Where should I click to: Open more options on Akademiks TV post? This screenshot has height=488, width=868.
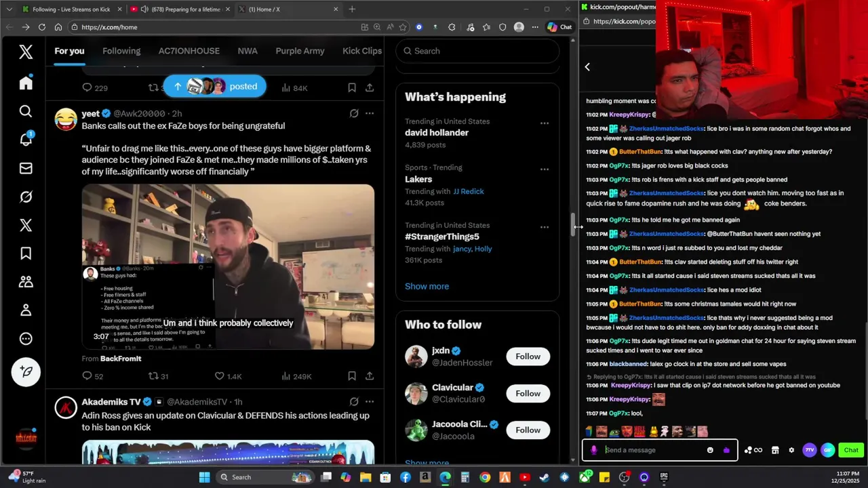(370, 402)
